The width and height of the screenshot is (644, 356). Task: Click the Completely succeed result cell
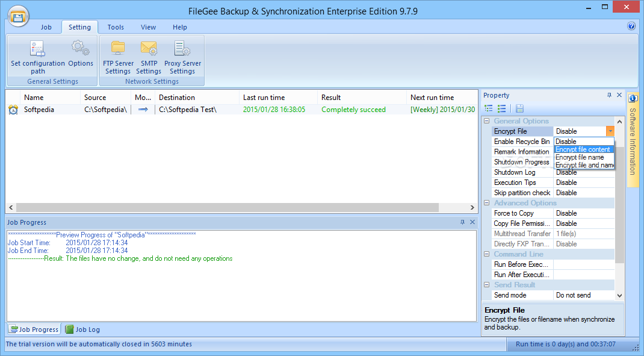tap(353, 110)
